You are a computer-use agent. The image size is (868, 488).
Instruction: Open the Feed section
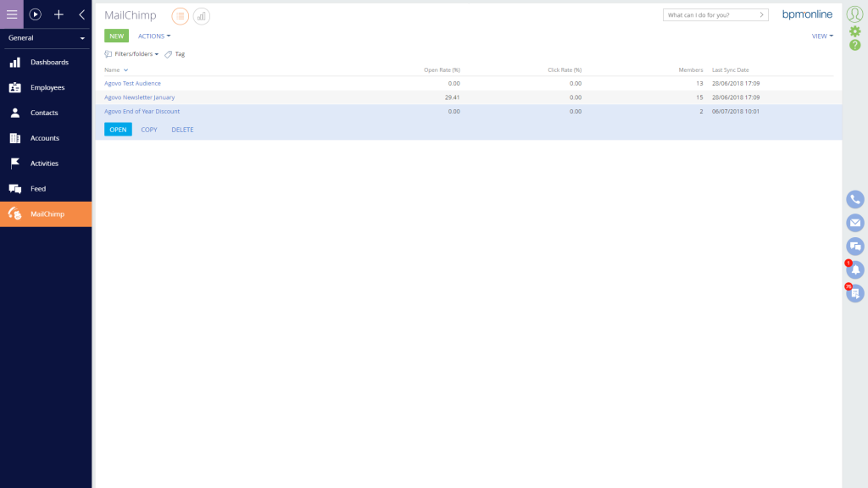point(46,189)
